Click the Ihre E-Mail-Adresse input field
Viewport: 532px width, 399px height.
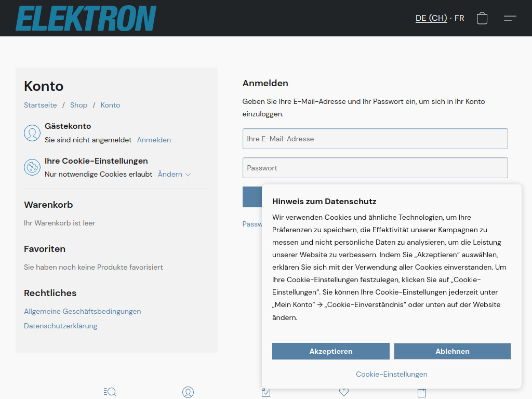click(x=375, y=139)
